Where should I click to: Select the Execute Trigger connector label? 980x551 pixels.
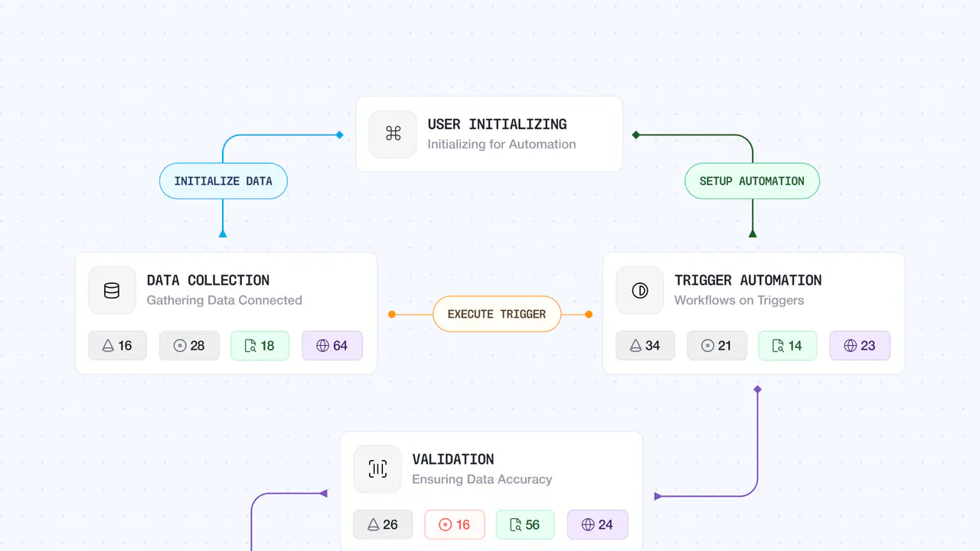click(497, 314)
